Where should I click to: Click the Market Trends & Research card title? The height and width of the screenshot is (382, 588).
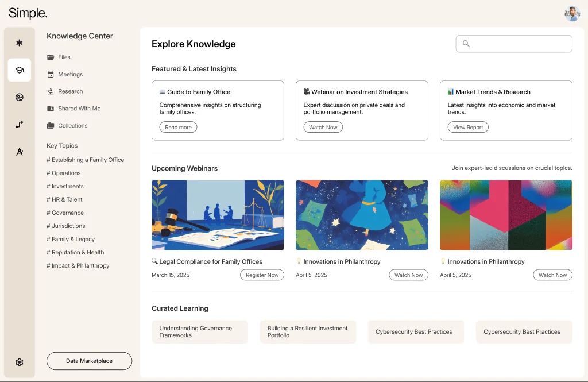493,92
